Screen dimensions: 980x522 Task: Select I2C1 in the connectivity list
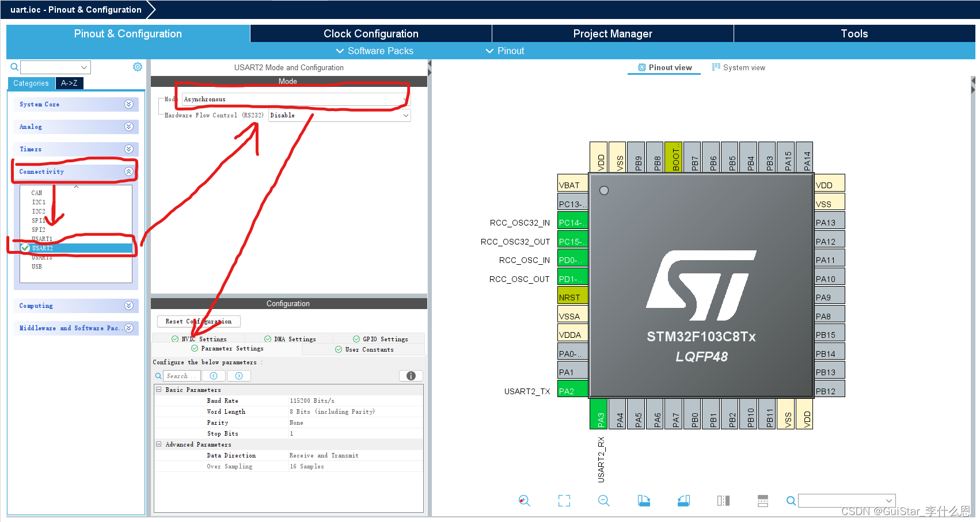[39, 202]
